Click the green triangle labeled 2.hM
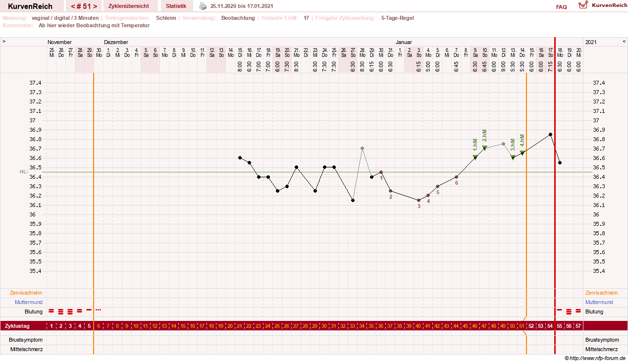 pyautogui.click(x=484, y=148)
